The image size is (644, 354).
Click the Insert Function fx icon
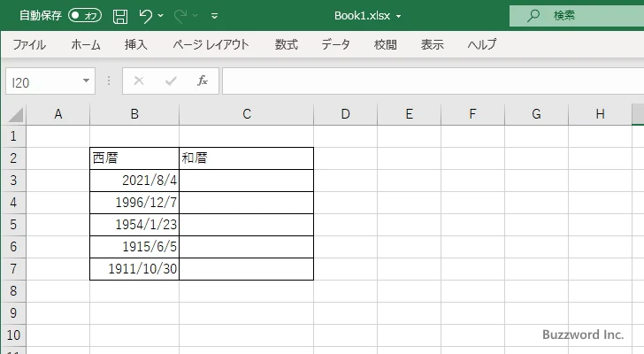click(x=203, y=81)
